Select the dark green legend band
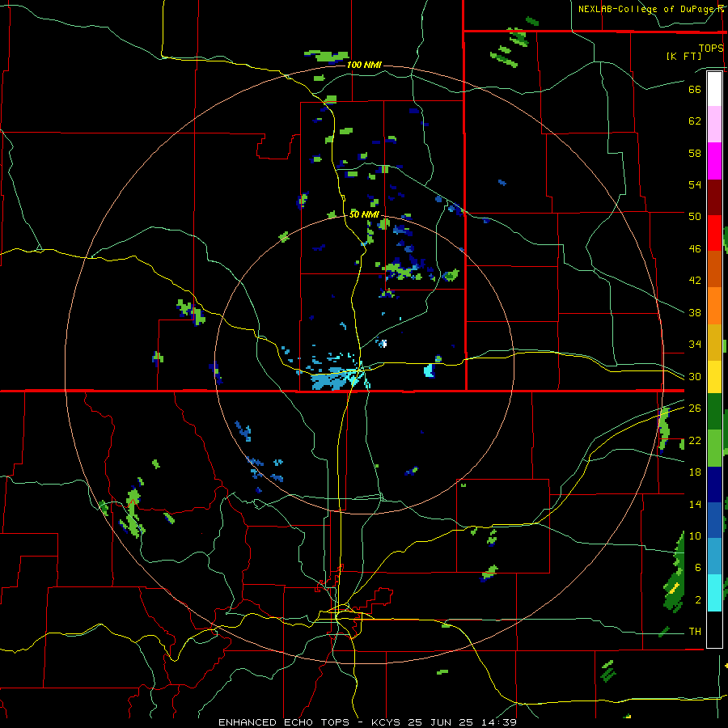 click(x=714, y=412)
